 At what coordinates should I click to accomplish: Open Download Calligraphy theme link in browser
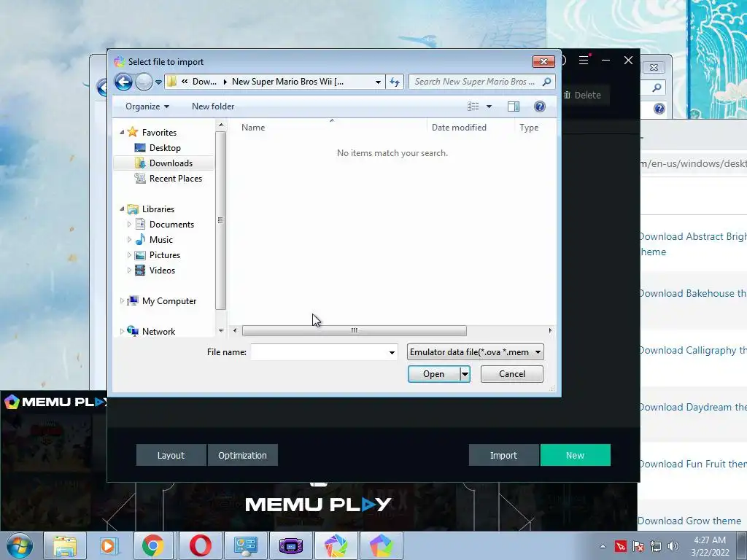[692, 350]
